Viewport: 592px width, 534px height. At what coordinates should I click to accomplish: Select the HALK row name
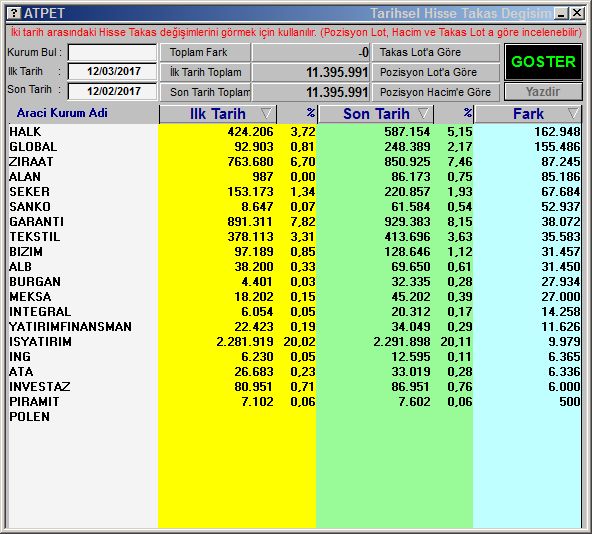pos(25,132)
